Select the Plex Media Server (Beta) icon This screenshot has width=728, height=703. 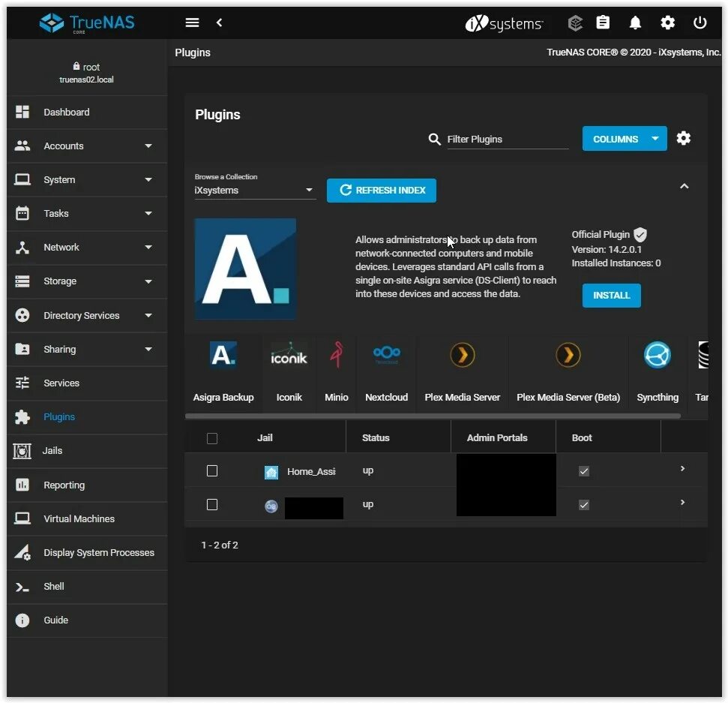click(568, 355)
